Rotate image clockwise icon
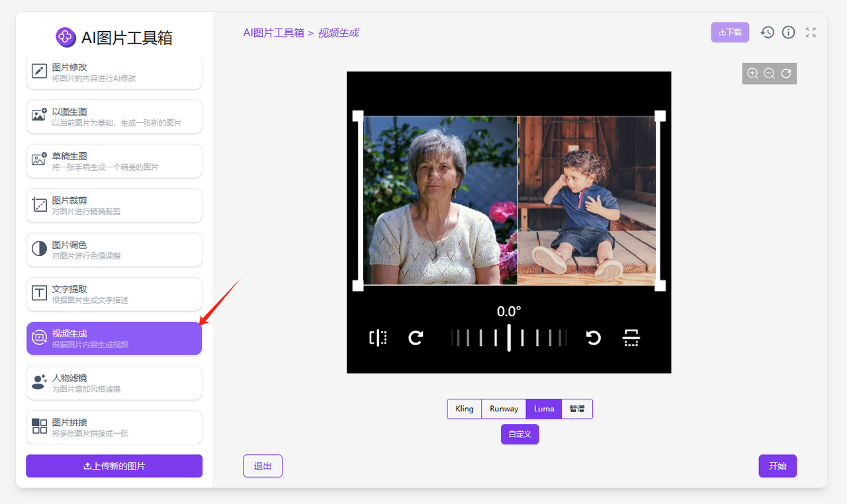847x504 pixels. tap(416, 338)
